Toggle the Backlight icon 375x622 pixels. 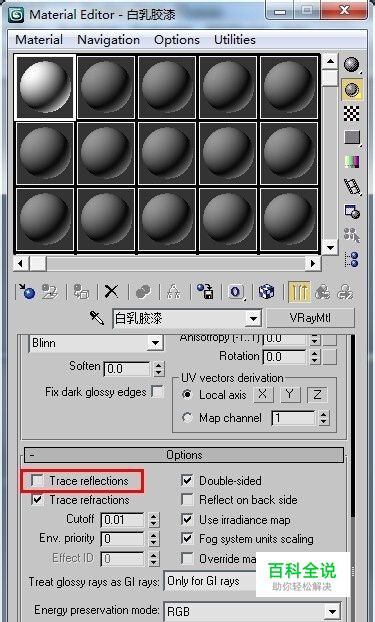(x=352, y=89)
